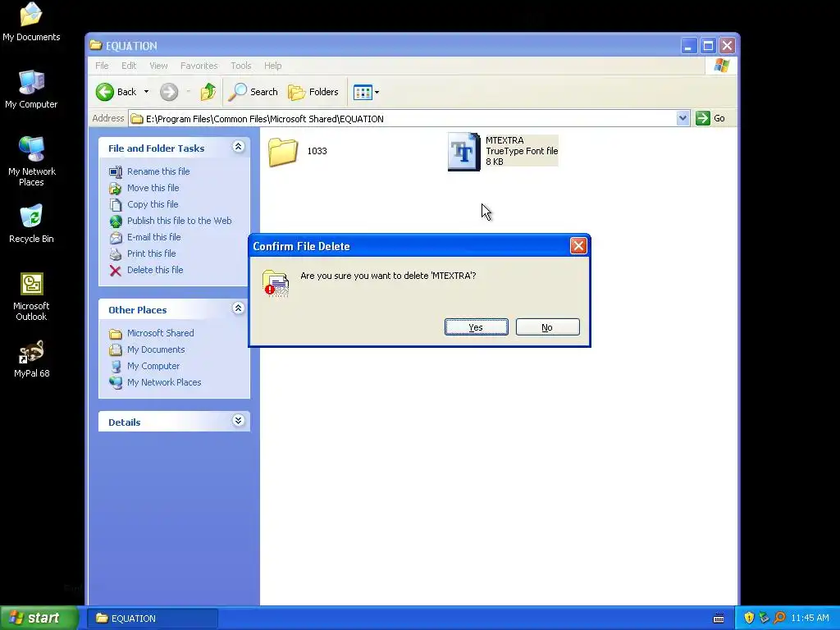The image size is (840, 630).
Task: Go up one folder level icon
Action: [x=208, y=92]
